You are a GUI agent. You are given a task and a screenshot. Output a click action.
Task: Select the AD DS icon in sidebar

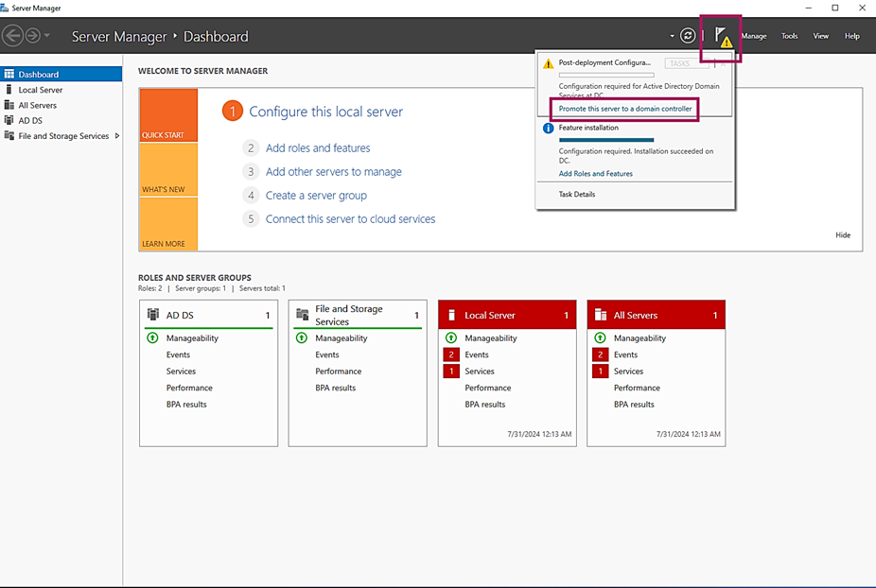(x=9, y=120)
